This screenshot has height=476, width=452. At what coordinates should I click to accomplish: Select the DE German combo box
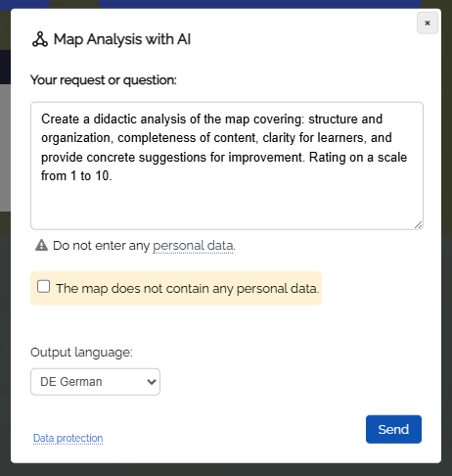coord(95,382)
